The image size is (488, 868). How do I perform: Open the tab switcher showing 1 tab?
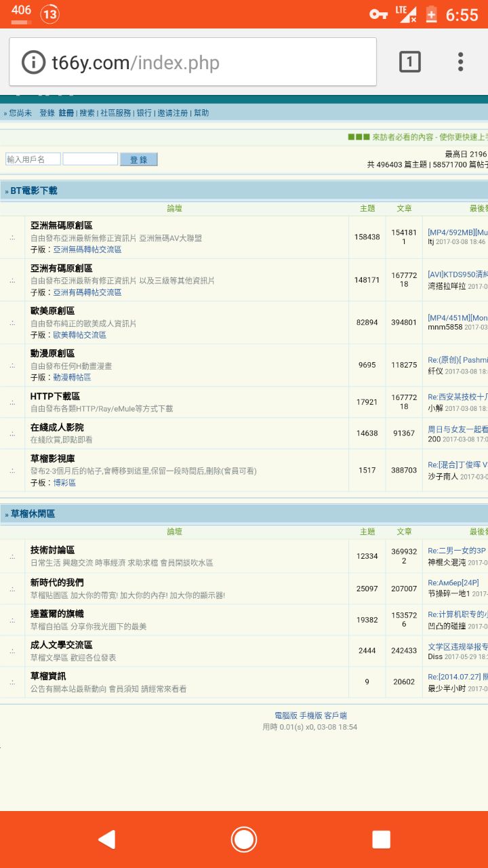click(409, 62)
